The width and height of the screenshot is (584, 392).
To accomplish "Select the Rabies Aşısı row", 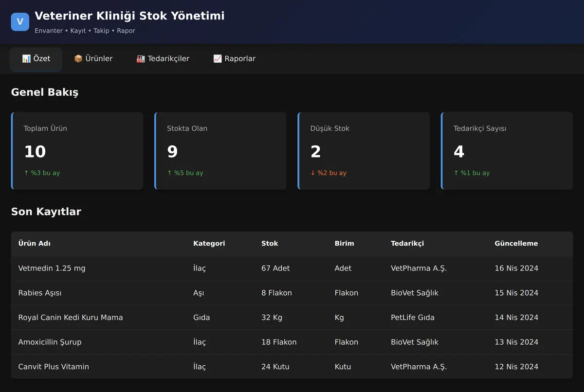I will [x=292, y=293].
